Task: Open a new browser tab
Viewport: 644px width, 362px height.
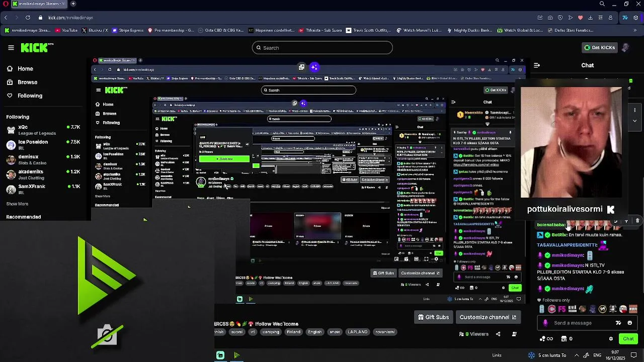Action: tap(73, 4)
